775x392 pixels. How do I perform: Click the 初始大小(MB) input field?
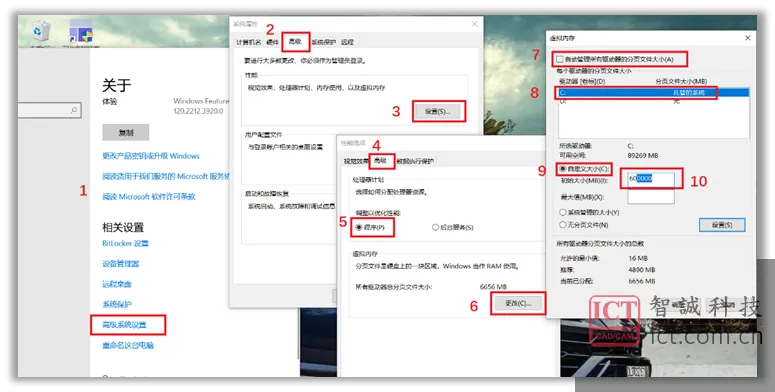click(x=651, y=179)
